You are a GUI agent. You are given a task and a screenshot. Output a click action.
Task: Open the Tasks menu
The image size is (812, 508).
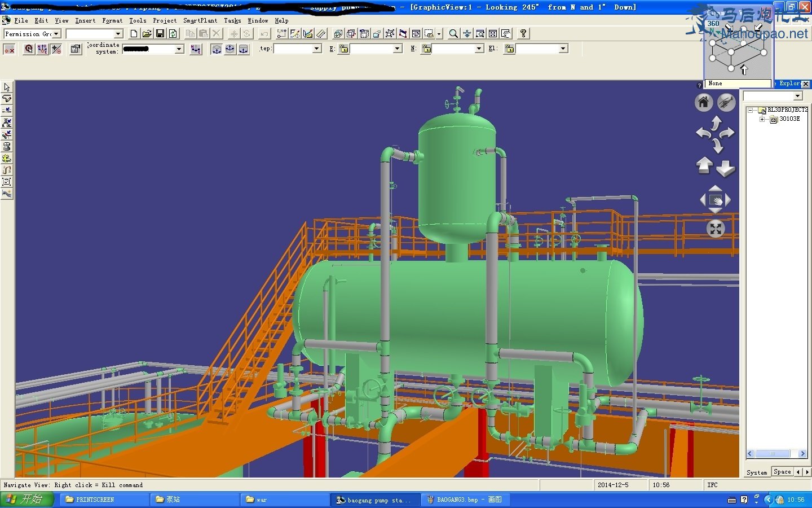pyautogui.click(x=232, y=20)
